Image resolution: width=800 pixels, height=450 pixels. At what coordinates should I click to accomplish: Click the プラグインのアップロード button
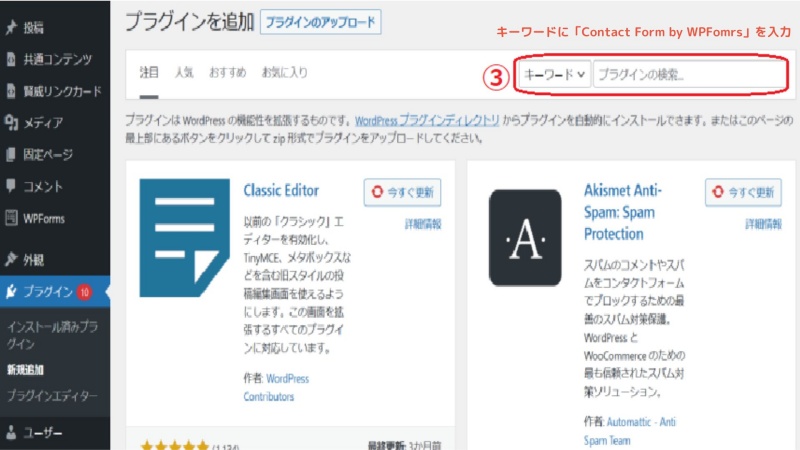(x=320, y=22)
